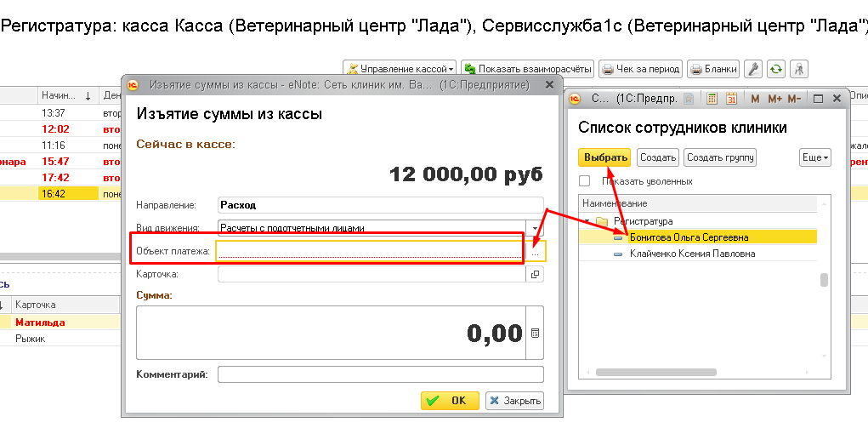Image resolution: width=868 pixels, height=428 pixels.
Task: Click the M+ memory add icon
Action: 774,99
